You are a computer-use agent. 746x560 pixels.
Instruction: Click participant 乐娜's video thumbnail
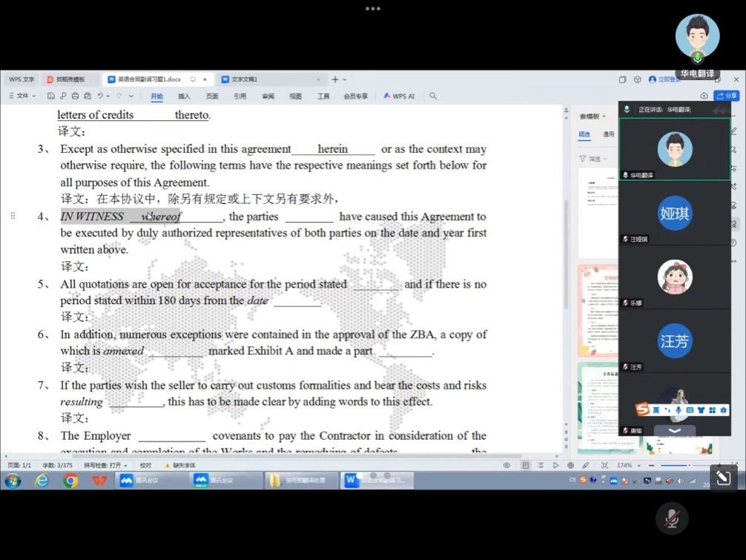coord(675,277)
